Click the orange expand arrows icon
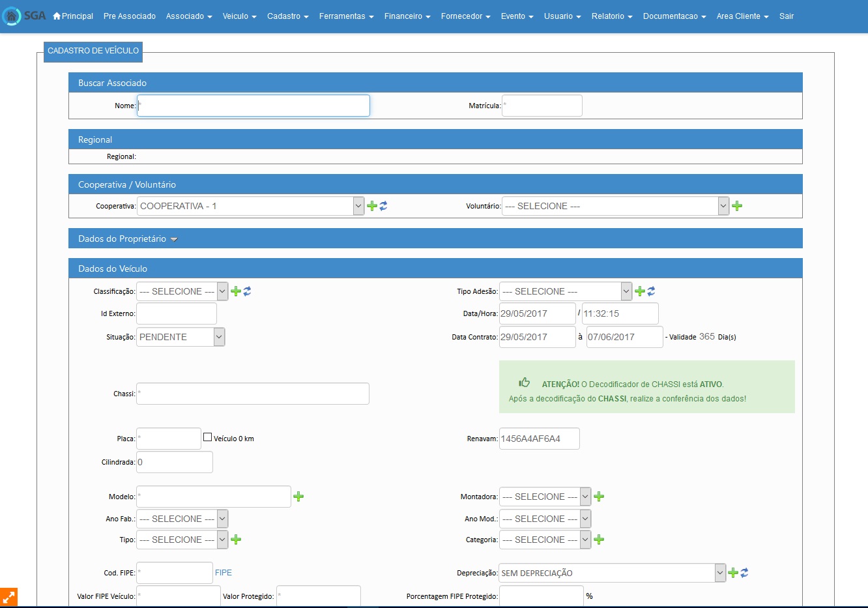868x608 pixels. pos(8,598)
